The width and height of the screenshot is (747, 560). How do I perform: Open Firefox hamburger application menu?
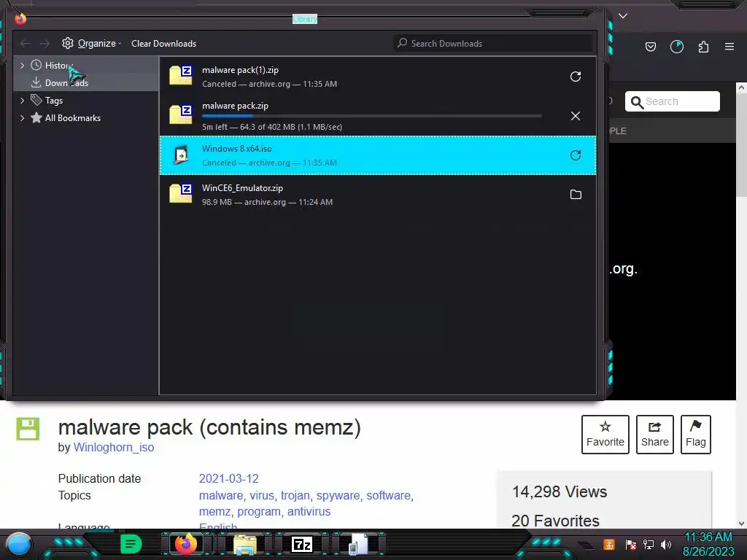(x=729, y=47)
